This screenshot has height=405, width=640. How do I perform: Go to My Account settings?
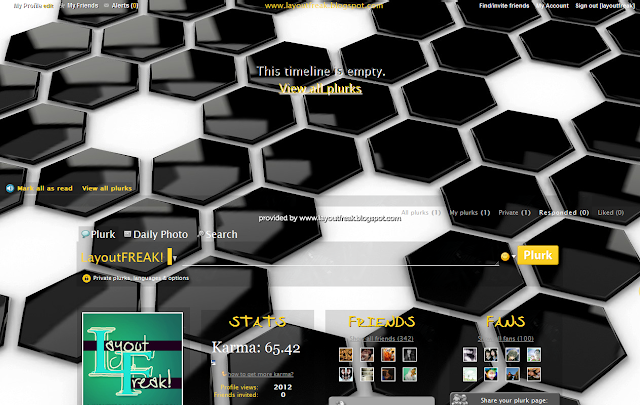[x=552, y=6]
